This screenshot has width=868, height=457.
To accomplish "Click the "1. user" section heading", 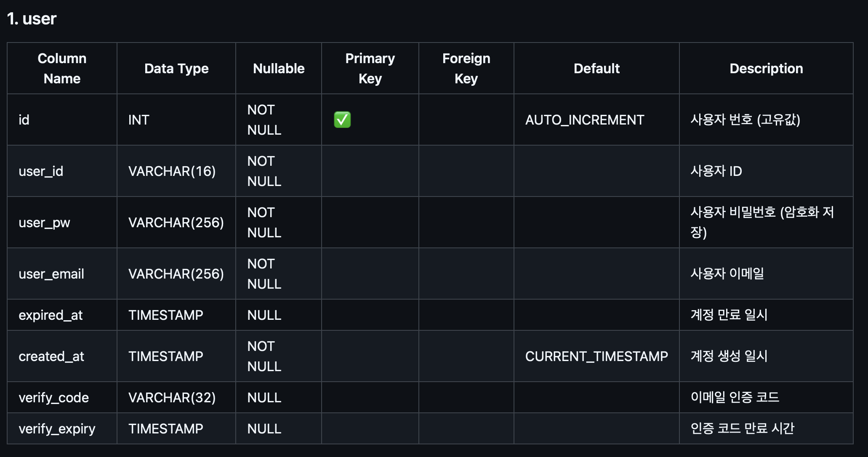I will 32,19.
